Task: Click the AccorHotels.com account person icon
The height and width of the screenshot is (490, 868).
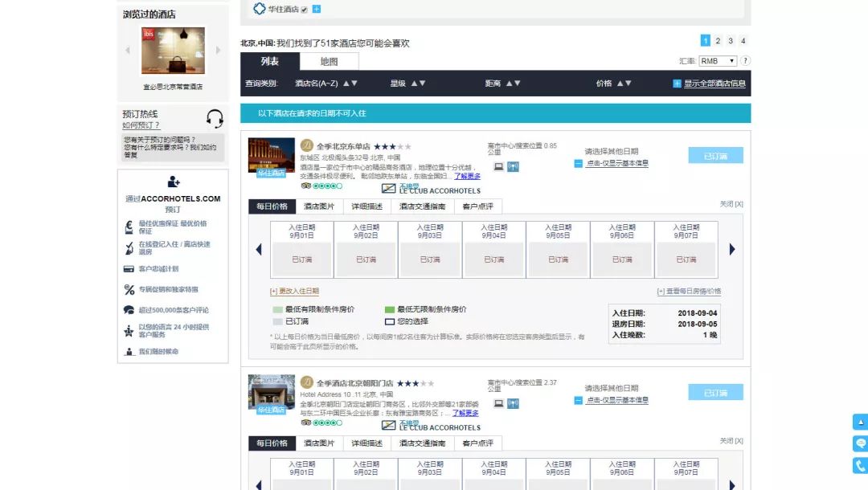Action: click(174, 182)
